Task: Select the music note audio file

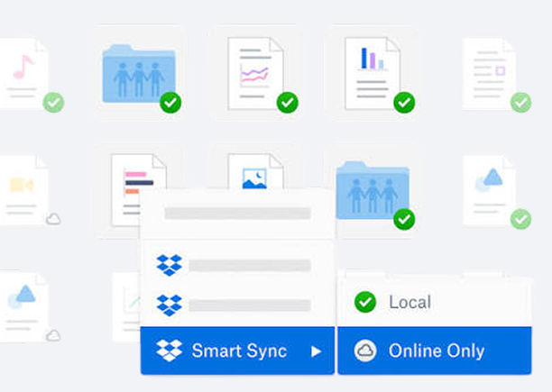Action: [x=23, y=73]
